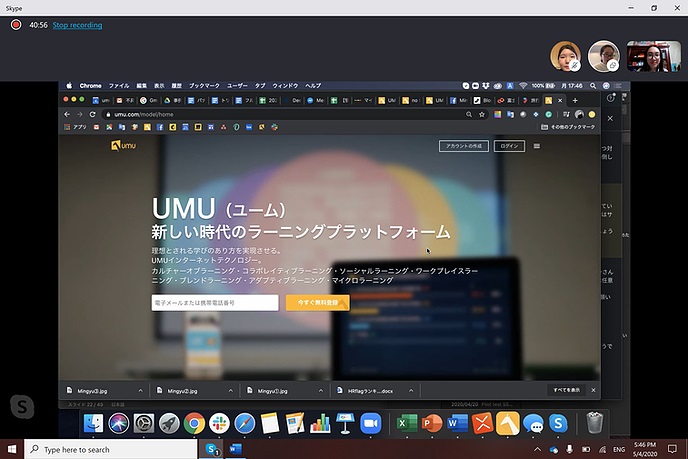Open the 履歴 menu
This screenshot has width=688, height=459.
click(x=176, y=86)
